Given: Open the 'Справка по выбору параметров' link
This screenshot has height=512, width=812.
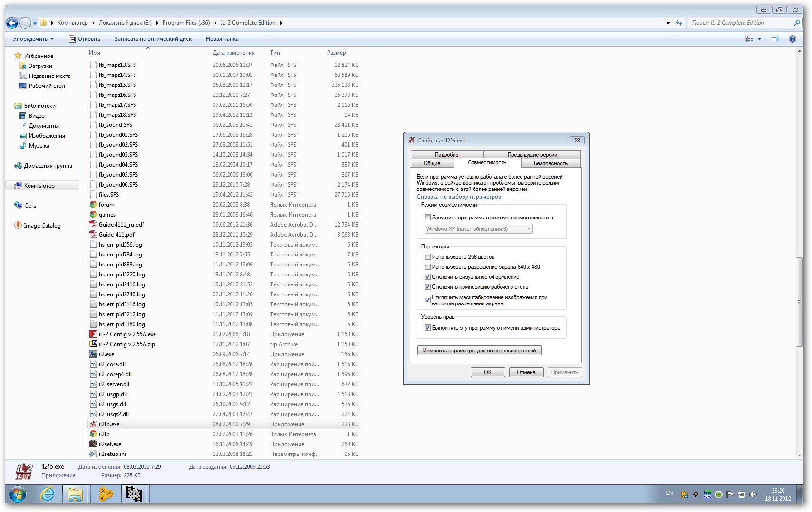Looking at the screenshot, I should coord(459,197).
